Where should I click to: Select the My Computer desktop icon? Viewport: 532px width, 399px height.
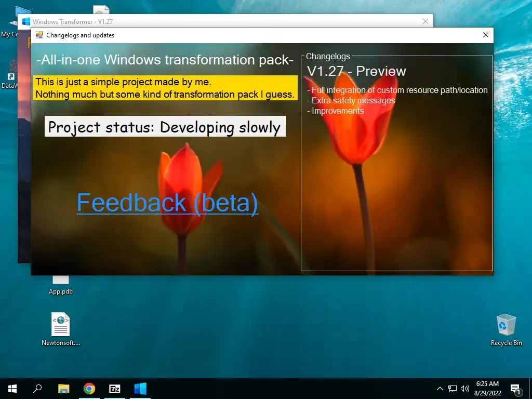pyautogui.click(x=9, y=22)
